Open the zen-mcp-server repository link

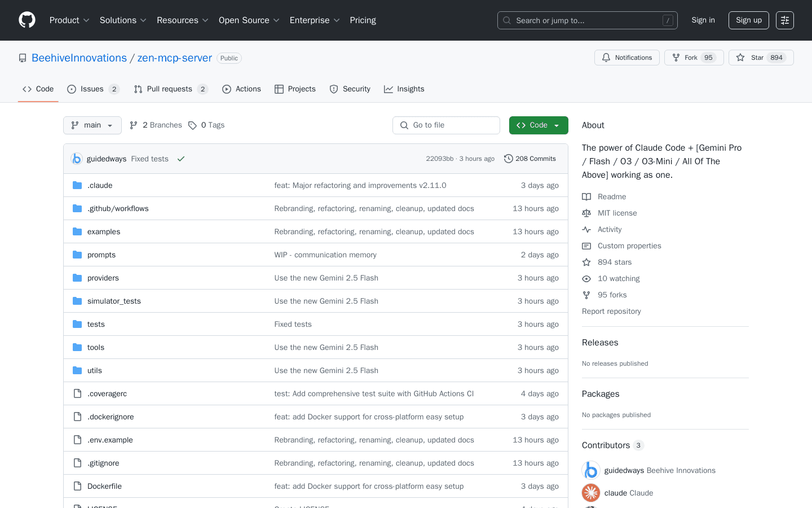(x=175, y=58)
